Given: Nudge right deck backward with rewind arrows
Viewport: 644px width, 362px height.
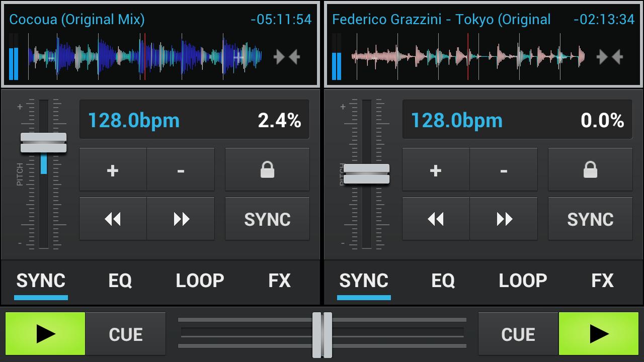Looking at the screenshot, I should [436, 219].
